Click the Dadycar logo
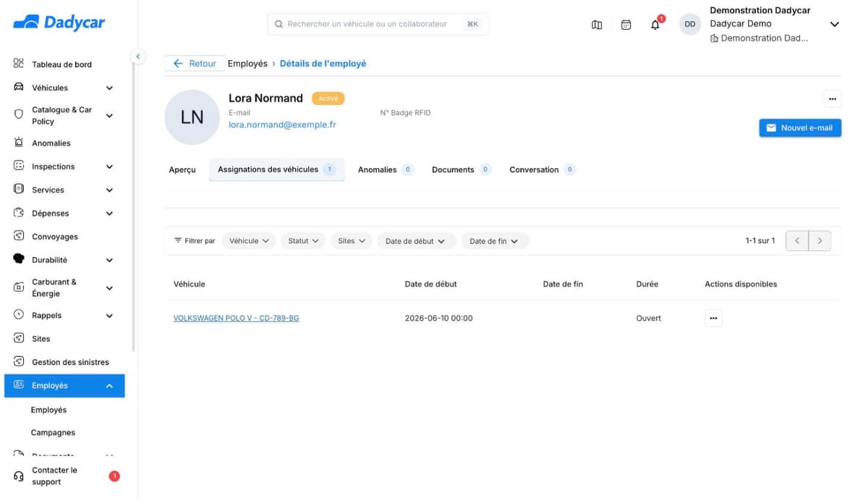 pyautogui.click(x=59, y=22)
